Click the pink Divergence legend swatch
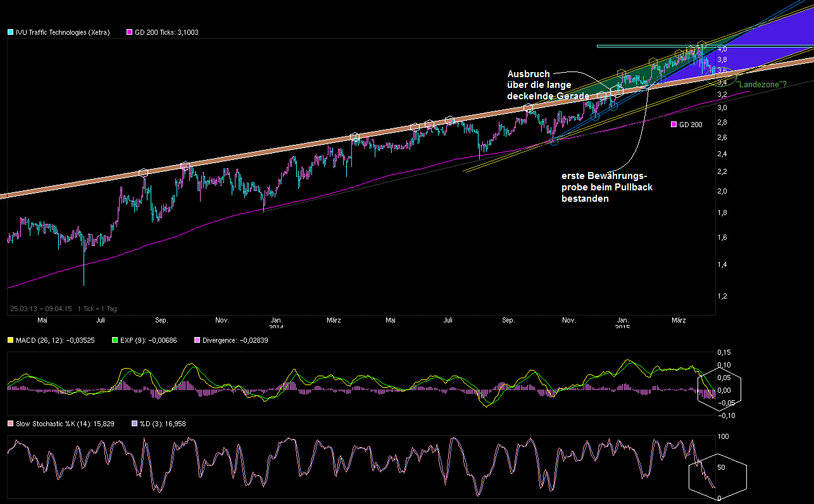The image size is (814, 504). [x=197, y=341]
